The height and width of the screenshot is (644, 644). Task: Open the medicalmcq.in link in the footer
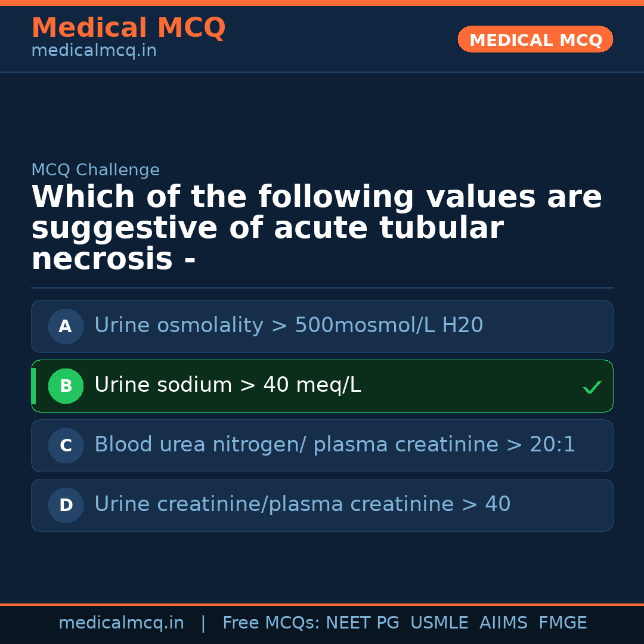click(x=121, y=623)
